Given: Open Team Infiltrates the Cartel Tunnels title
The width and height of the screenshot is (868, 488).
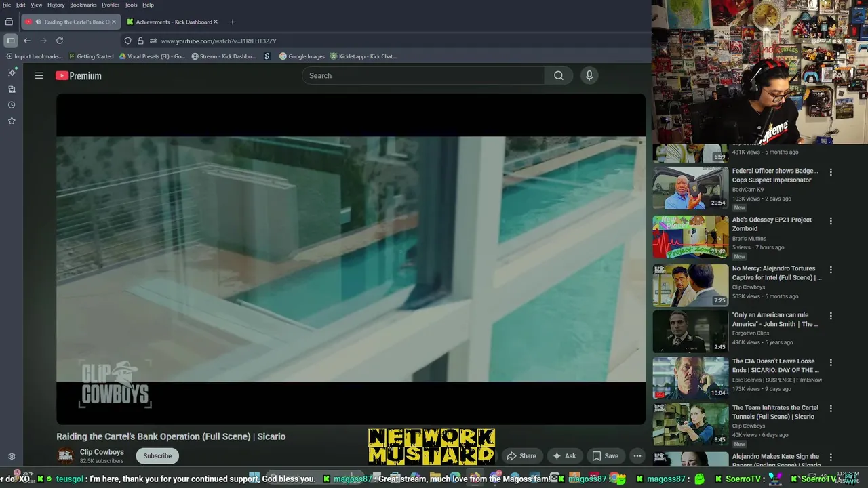Looking at the screenshot, I should [775, 412].
